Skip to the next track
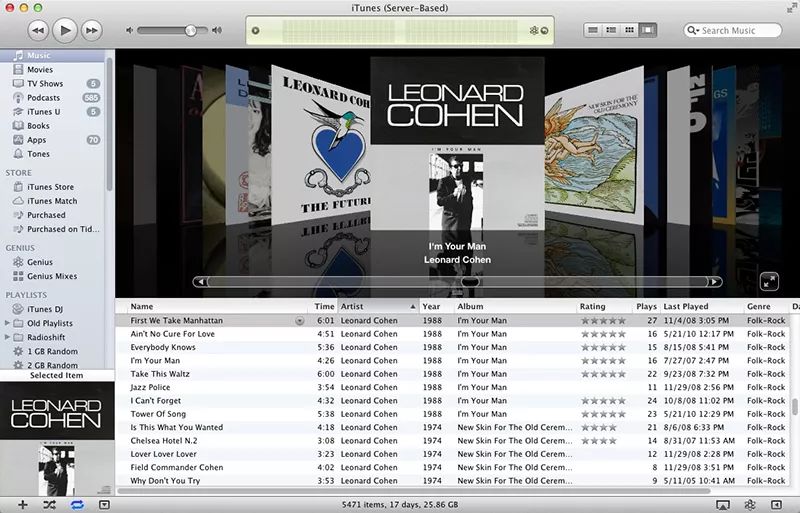Image resolution: width=800 pixels, height=513 pixels. (92, 30)
